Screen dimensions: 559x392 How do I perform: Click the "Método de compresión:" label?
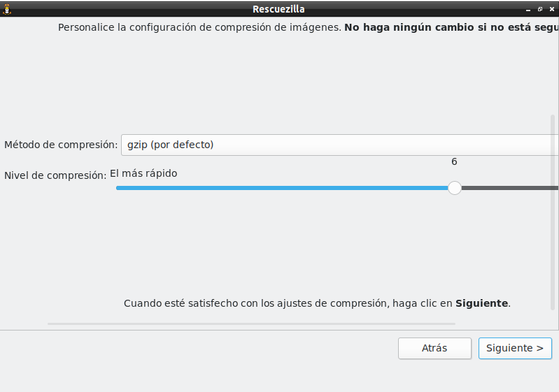click(61, 145)
